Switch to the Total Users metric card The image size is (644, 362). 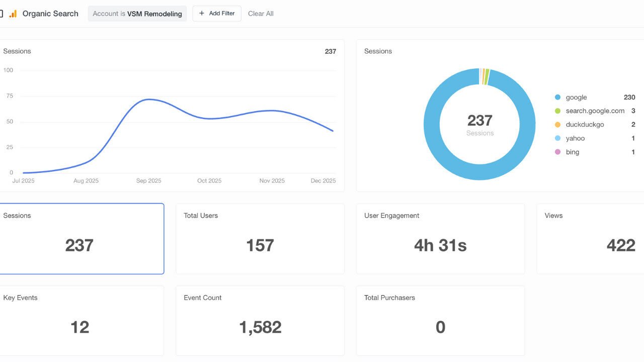point(260,238)
